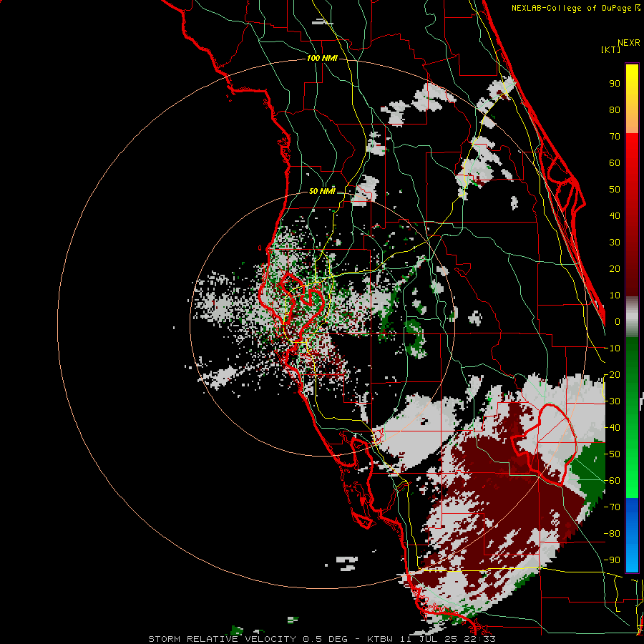Click the 60 value on velocity scale
Image resolution: width=644 pixels, height=644 pixels.
tap(615, 163)
